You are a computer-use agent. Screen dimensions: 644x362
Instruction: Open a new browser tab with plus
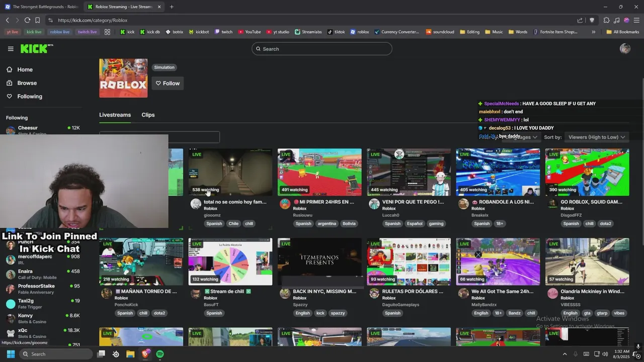172,7
